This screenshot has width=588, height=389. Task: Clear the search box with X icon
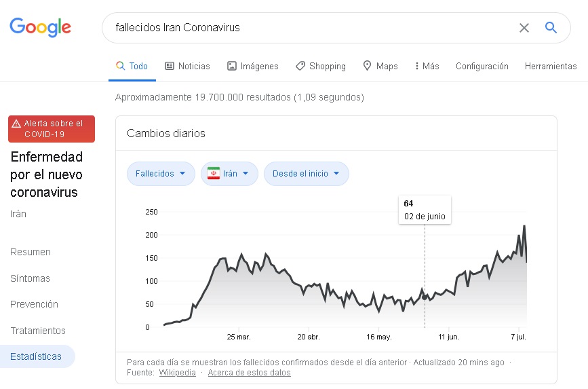[x=524, y=28]
